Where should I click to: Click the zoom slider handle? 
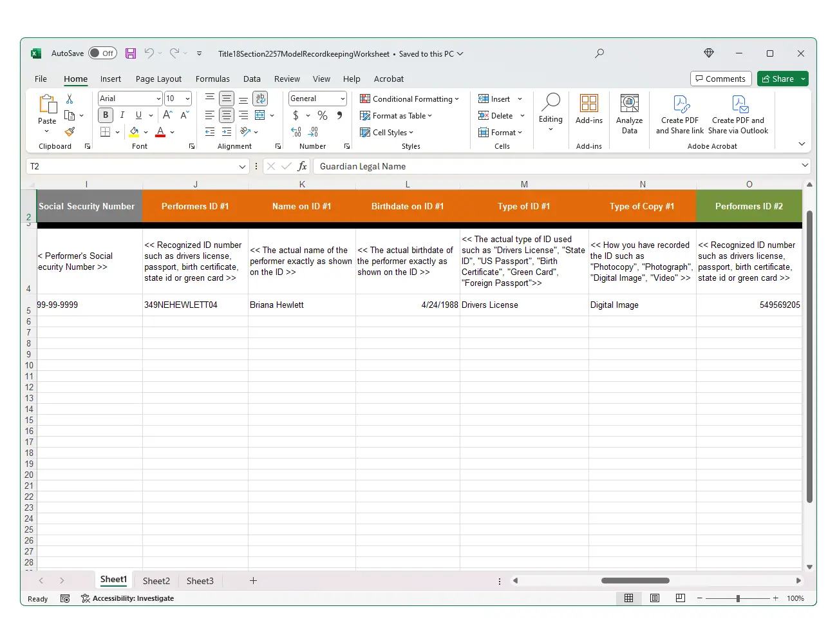[x=738, y=598]
